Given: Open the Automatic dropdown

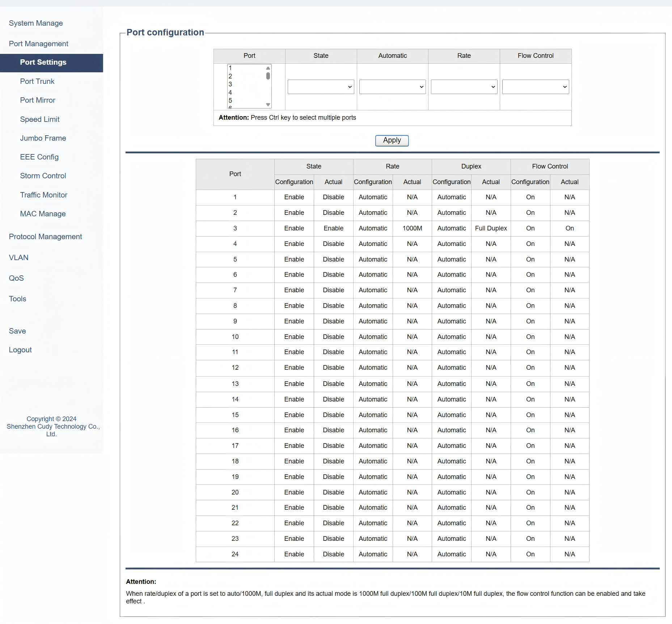Looking at the screenshot, I should pyautogui.click(x=392, y=87).
